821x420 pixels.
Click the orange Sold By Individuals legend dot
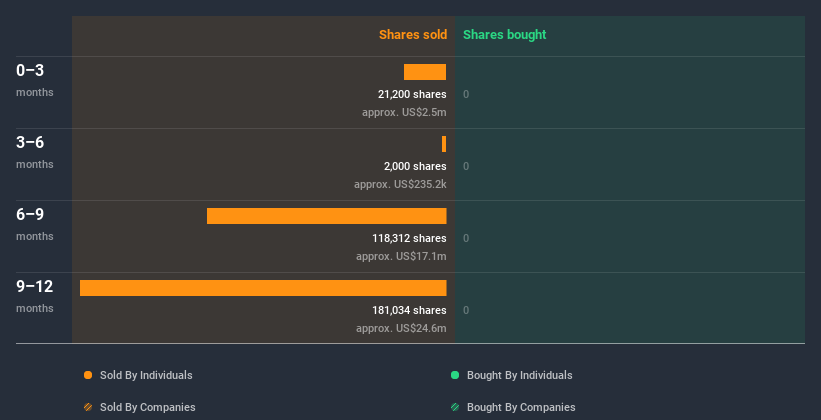(88, 375)
